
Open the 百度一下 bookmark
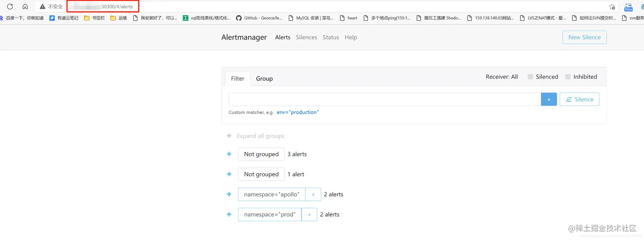pyautogui.click(x=22, y=18)
